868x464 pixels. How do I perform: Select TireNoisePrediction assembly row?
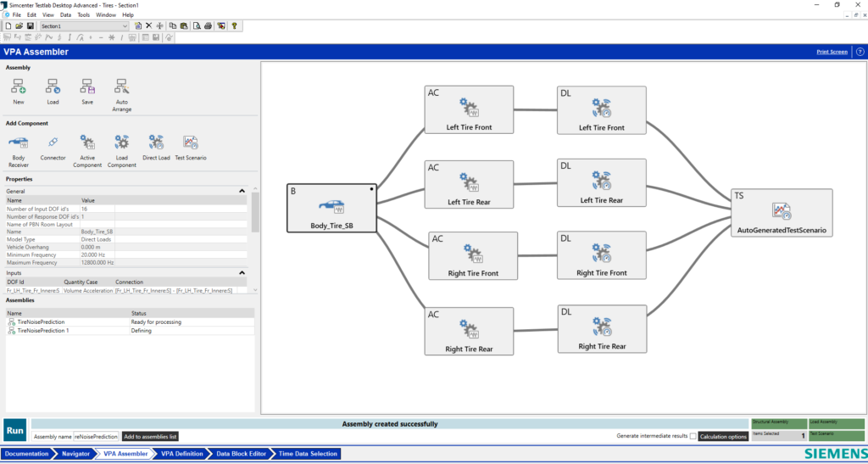130,321
